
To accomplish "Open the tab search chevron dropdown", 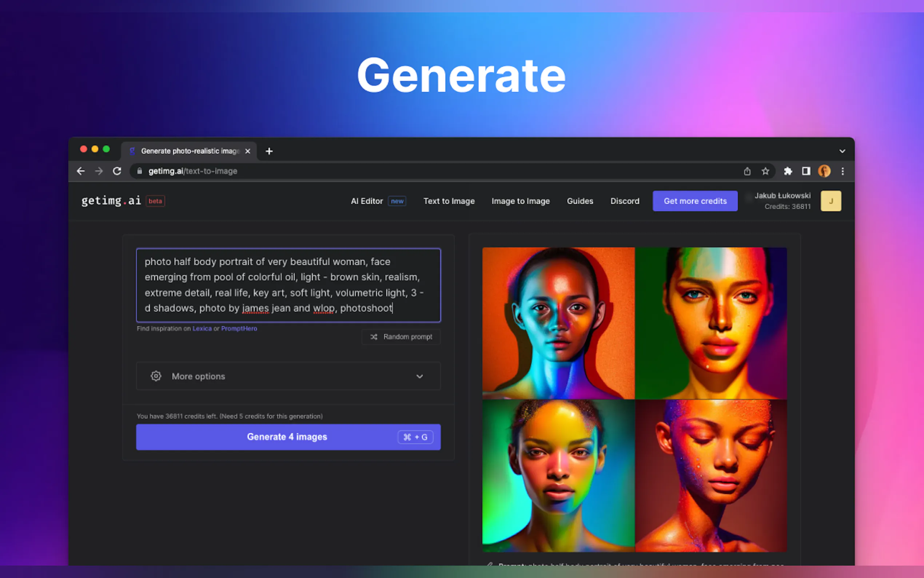I will (x=842, y=151).
